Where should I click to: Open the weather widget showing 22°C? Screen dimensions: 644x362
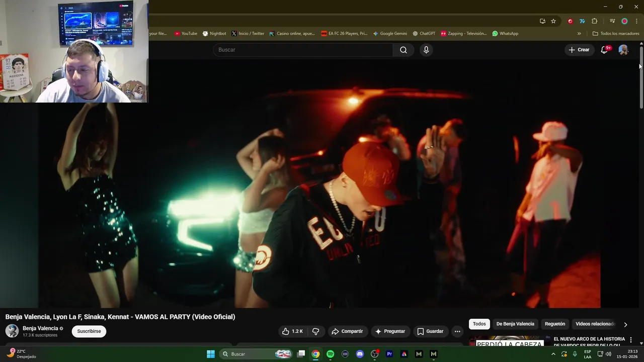pyautogui.click(x=21, y=354)
